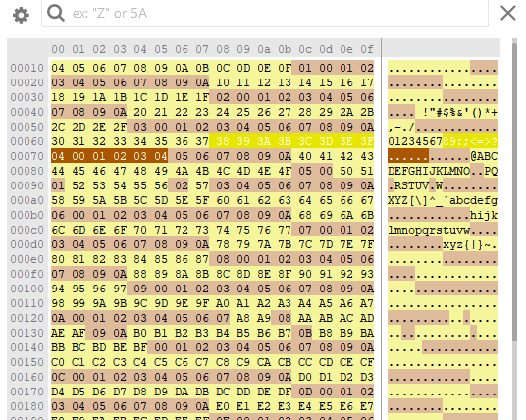Select byte A0 in row 00110
526x420 pixels.
223,303
